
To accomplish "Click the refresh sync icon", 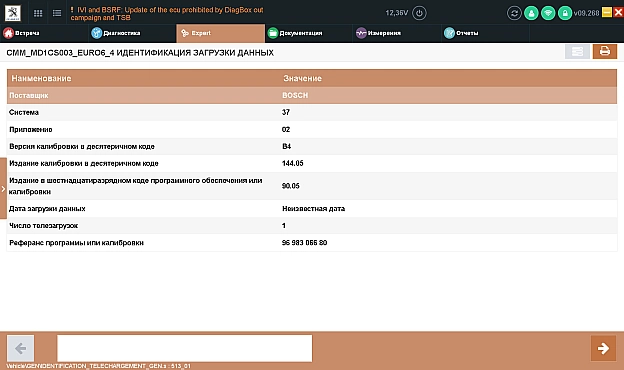I will pyautogui.click(x=514, y=13).
